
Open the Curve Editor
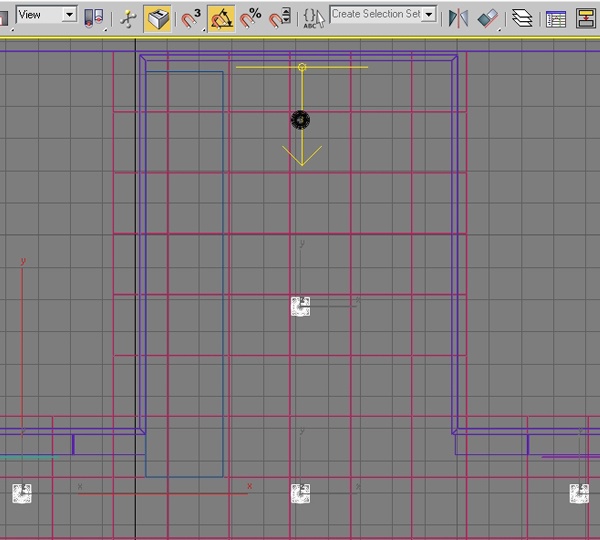coord(556,17)
